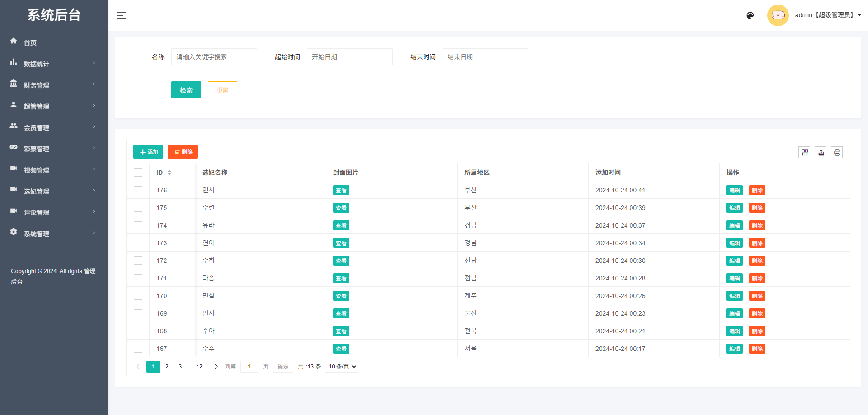Click the 添加 add button

pos(148,152)
